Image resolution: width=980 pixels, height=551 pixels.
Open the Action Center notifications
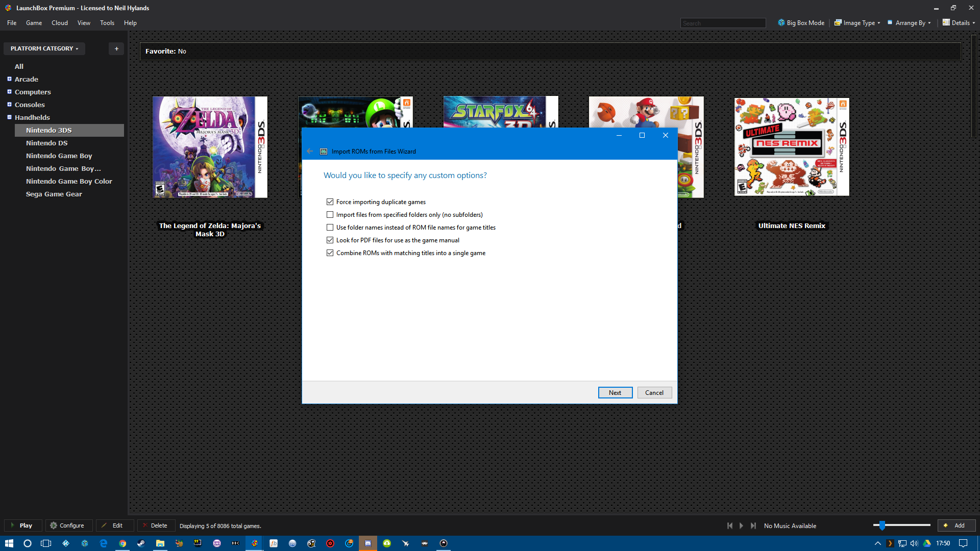coord(963,543)
